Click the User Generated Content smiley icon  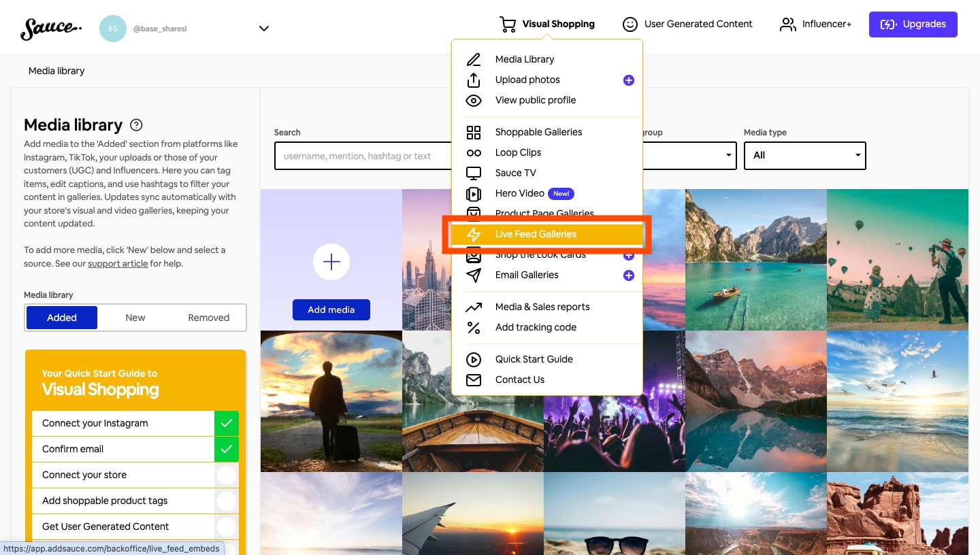(630, 24)
